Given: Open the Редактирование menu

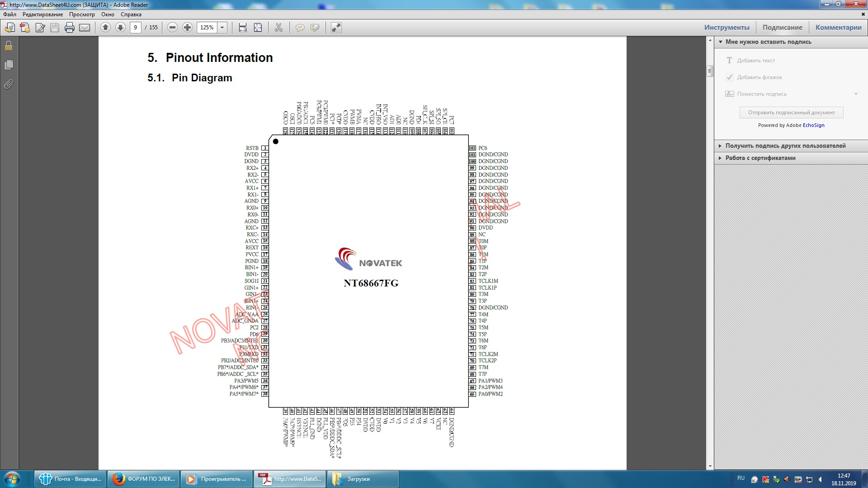Looking at the screenshot, I should [x=43, y=14].
